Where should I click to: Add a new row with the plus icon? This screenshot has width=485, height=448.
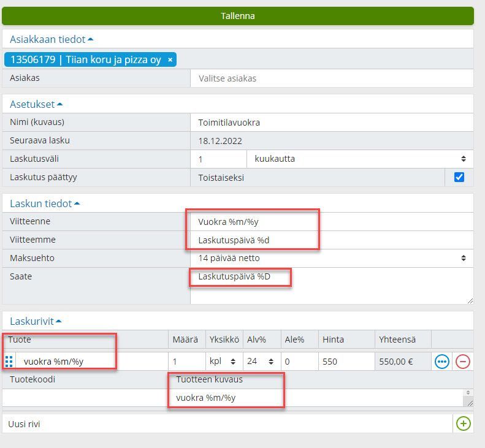(463, 423)
